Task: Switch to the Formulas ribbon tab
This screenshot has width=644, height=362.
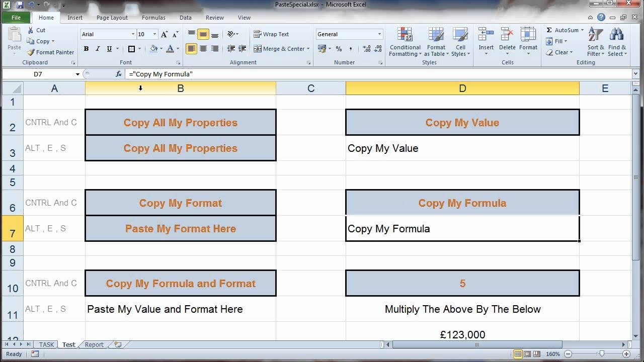Action: pos(153,17)
